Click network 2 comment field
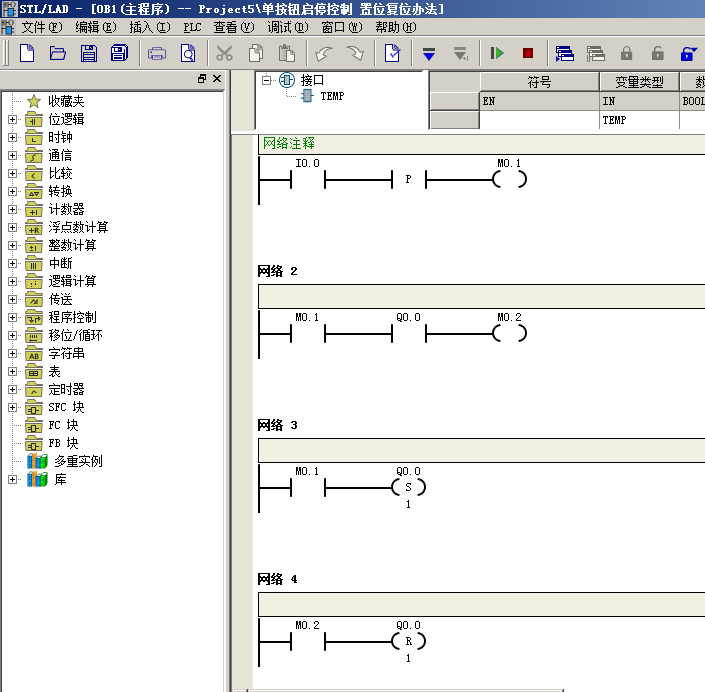Viewport: 705px width, 692px height. (481, 296)
